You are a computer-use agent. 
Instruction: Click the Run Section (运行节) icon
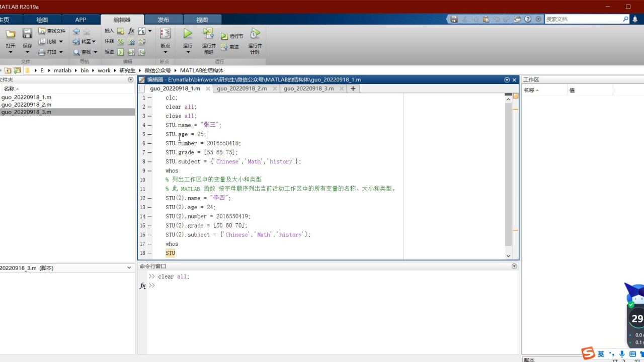coord(224,36)
